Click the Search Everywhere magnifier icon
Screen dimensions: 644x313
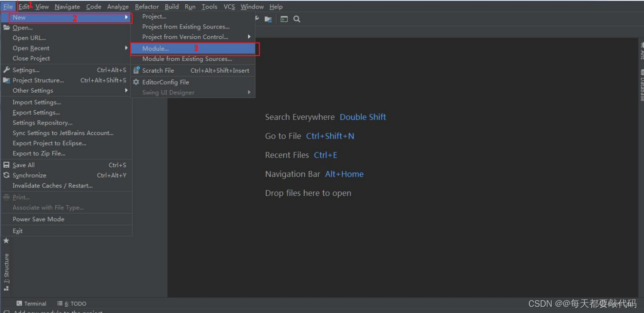click(x=297, y=19)
